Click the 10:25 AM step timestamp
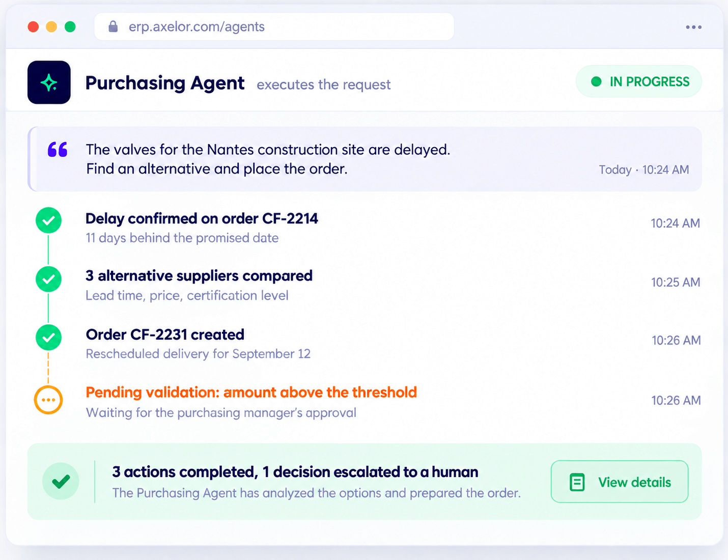Image resolution: width=728 pixels, height=560 pixels. tap(676, 282)
